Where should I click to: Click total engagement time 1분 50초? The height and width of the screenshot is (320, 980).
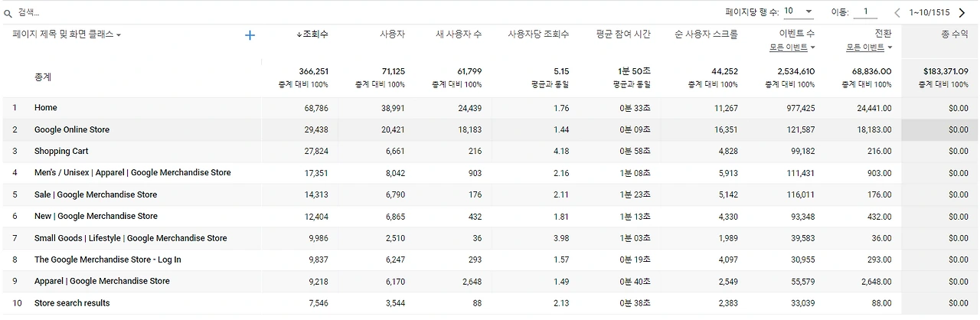pos(635,71)
